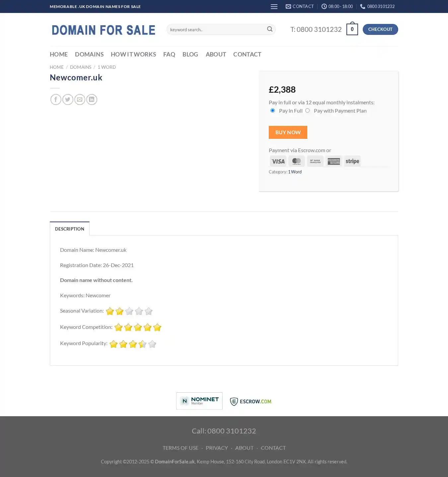Email this domain to a friend icon
The image size is (448, 477).
point(80,99)
